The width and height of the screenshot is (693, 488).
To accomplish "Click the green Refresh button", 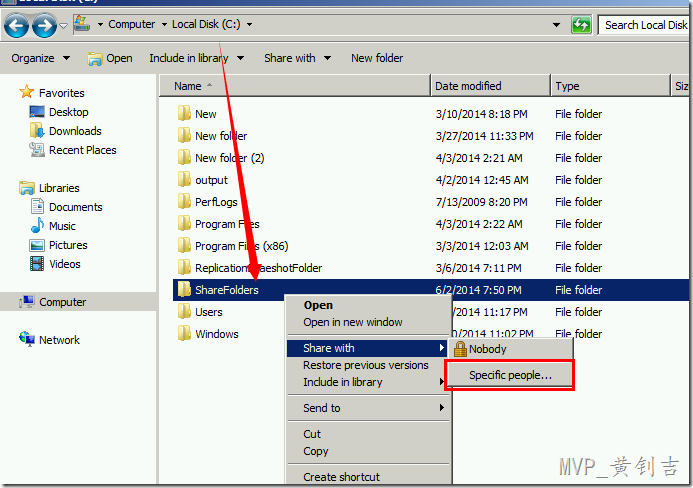I will click(581, 25).
